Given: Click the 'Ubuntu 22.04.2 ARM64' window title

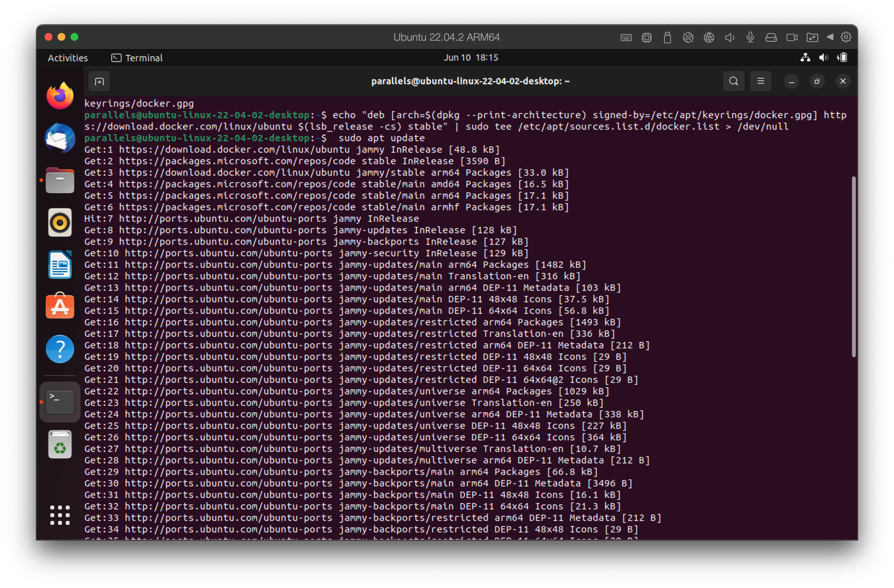Looking at the screenshot, I should 446,37.
